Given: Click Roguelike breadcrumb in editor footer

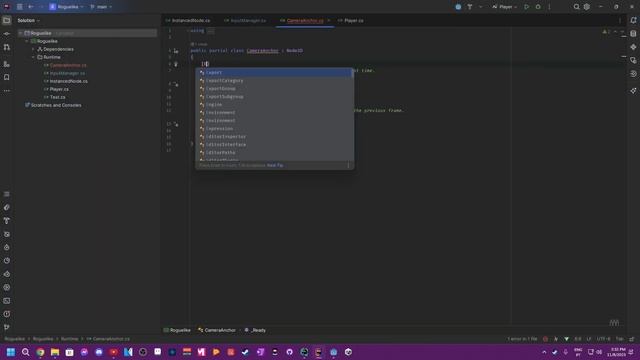Looking at the screenshot, I should click(x=177, y=330).
